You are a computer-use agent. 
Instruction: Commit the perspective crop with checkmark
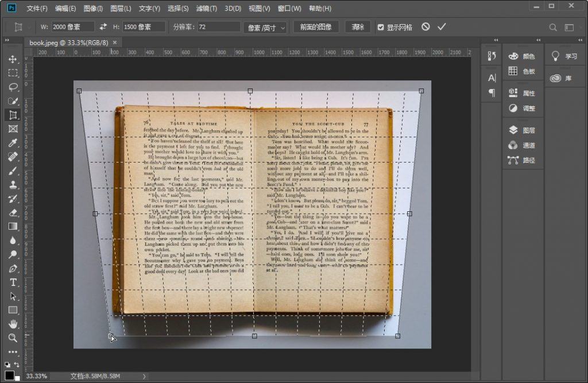click(x=442, y=26)
